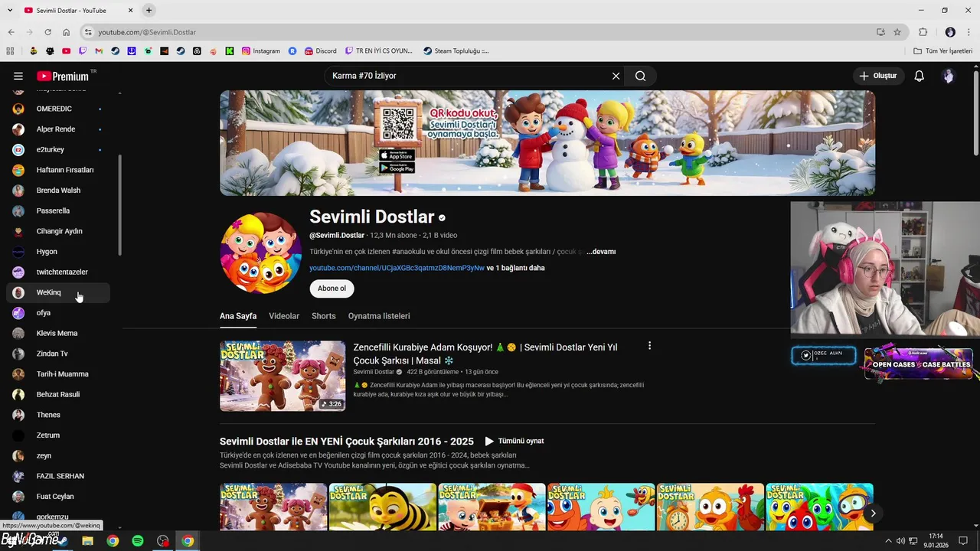Open FAZIL SERHAN subscription in sidebar
The image size is (980, 551).
[x=58, y=476]
